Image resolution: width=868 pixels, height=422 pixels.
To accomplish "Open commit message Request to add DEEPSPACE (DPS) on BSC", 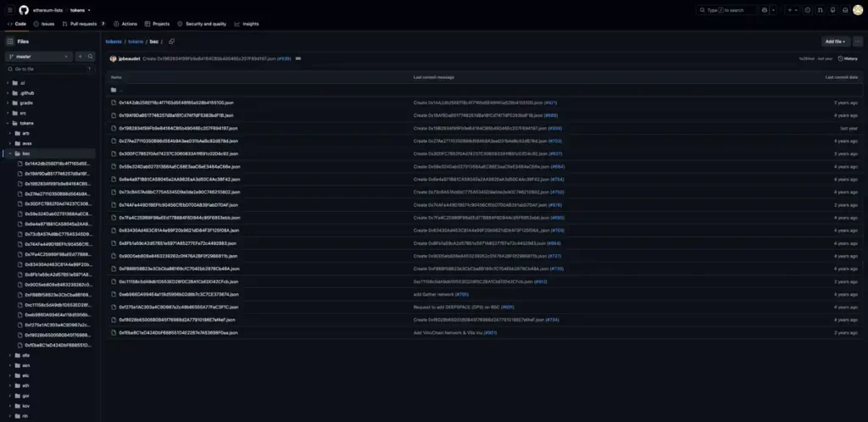I will click(457, 307).
